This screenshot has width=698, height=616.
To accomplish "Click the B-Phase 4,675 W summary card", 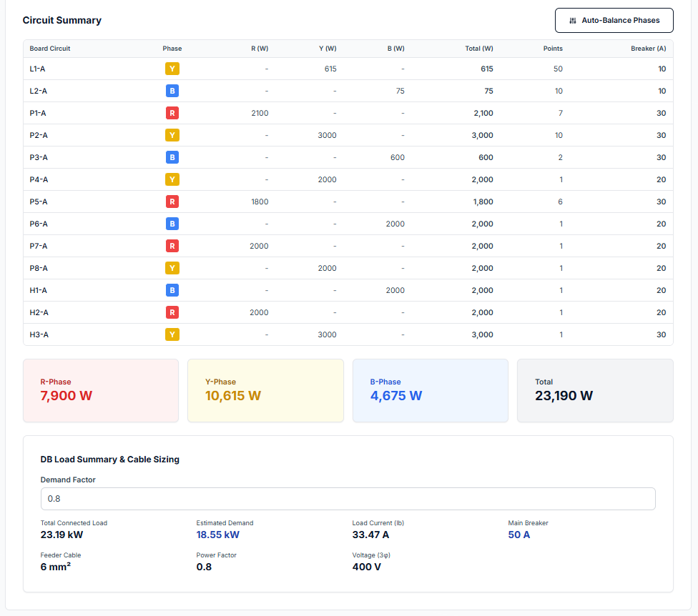I will (x=430, y=390).
